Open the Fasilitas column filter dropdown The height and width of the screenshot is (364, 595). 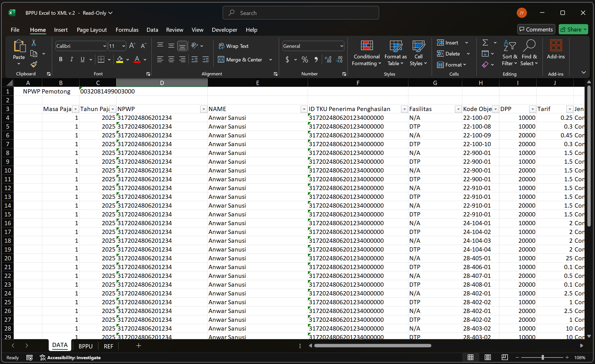tap(458, 109)
